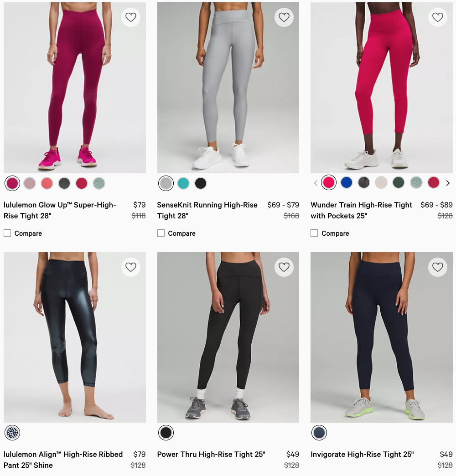Add SenseKnit Running Tight to wishlist
Screen dimensions: 456x476
pyautogui.click(x=284, y=17)
